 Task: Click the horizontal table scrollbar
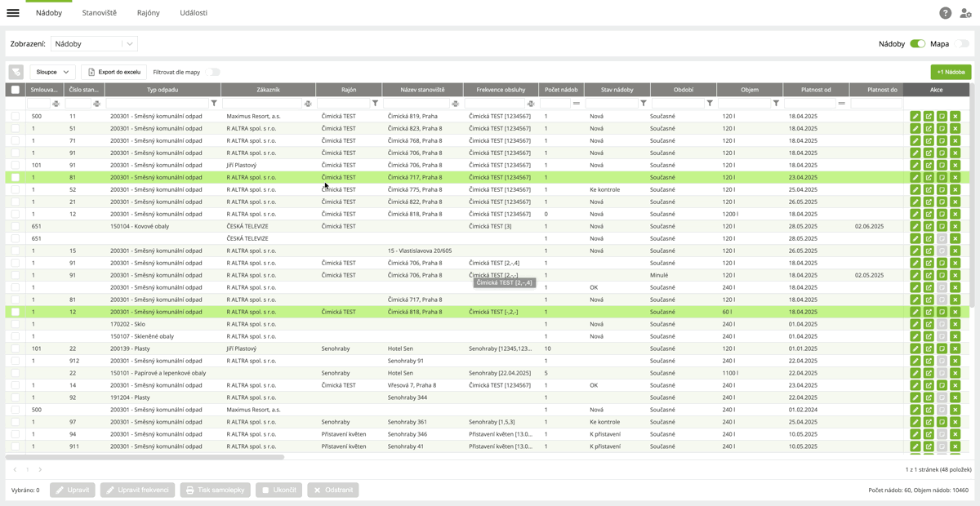coord(145,457)
